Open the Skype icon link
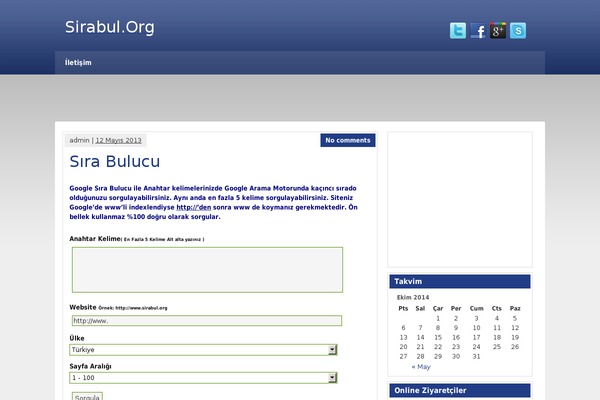Image resolution: width=600 pixels, height=400 pixels. point(518,31)
